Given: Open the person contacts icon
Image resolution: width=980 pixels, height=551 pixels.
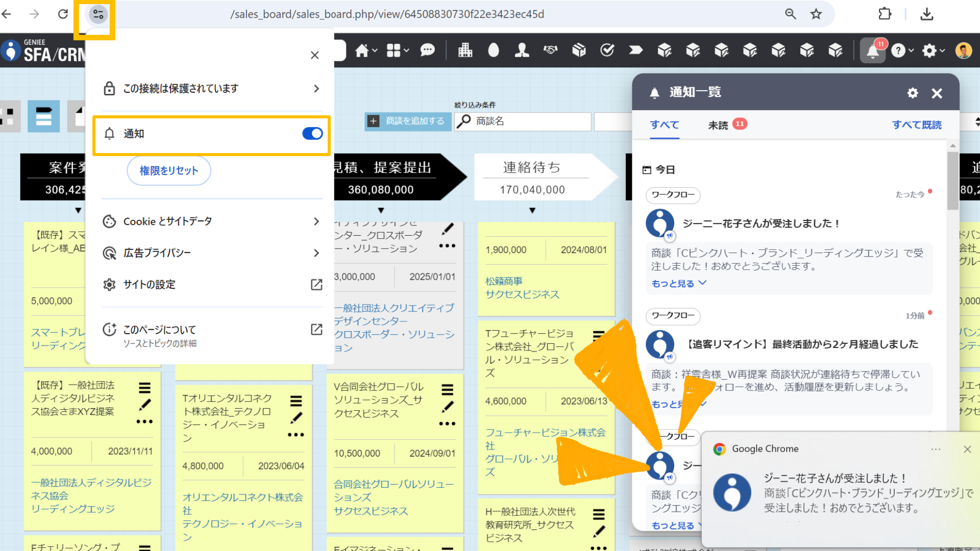Looking at the screenshot, I should pos(522,50).
